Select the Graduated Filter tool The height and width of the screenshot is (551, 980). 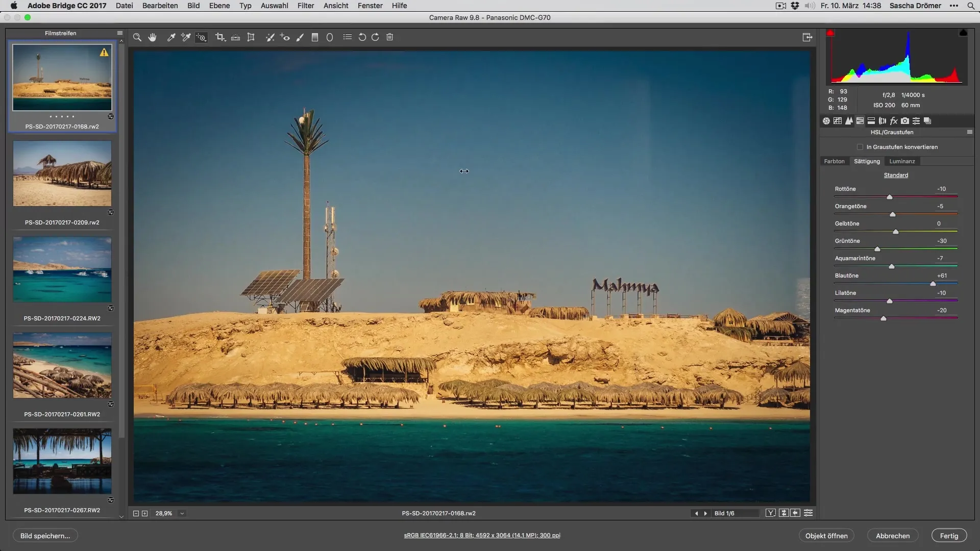(x=315, y=37)
